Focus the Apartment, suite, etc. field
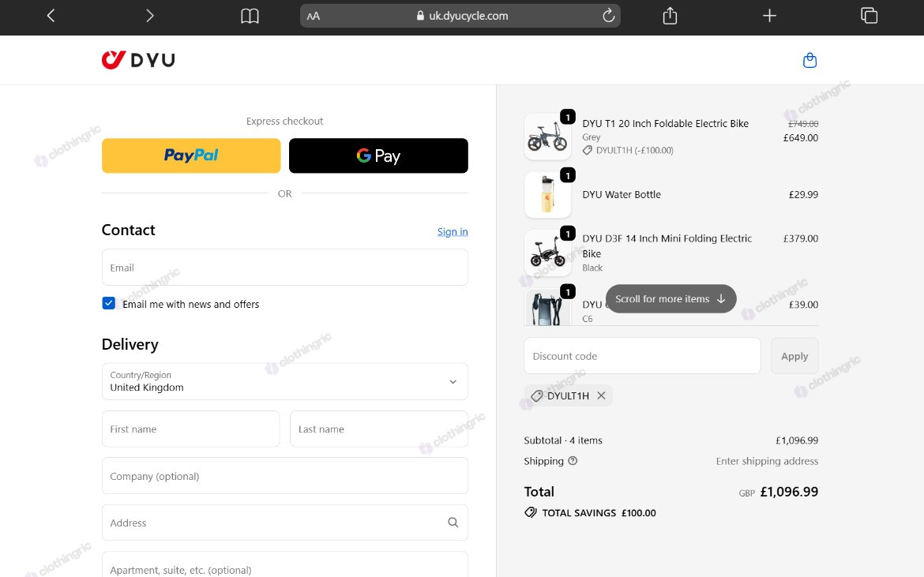The image size is (924, 577). point(285,565)
